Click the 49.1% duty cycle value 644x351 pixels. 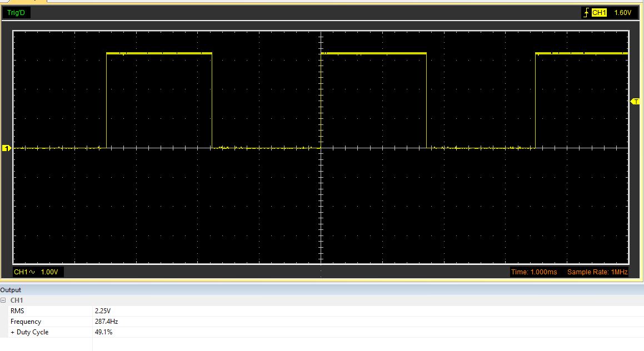[103, 332]
